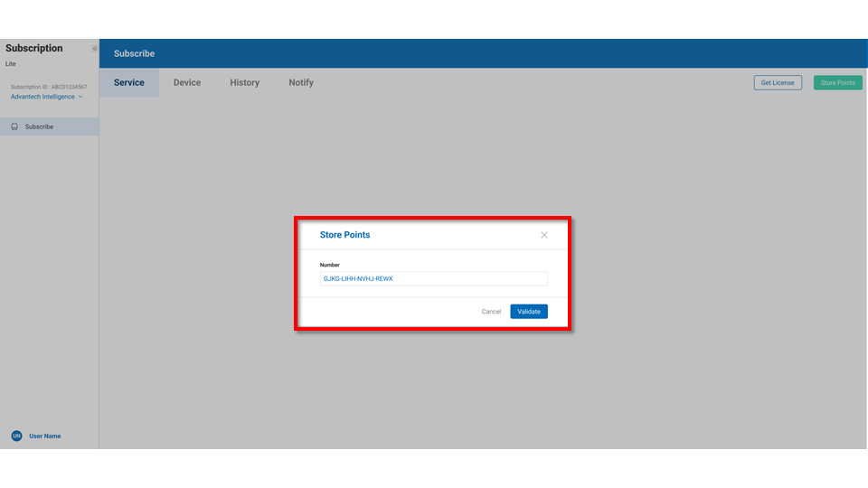Screen dimensions: 868x488
Task: Go to the History tab
Action: click(244, 82)
